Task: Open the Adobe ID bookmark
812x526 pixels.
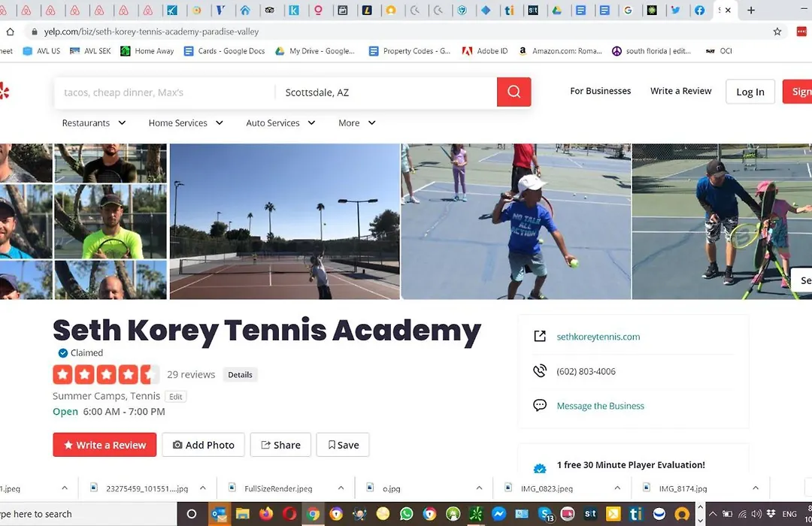Action: pos(485,51)
